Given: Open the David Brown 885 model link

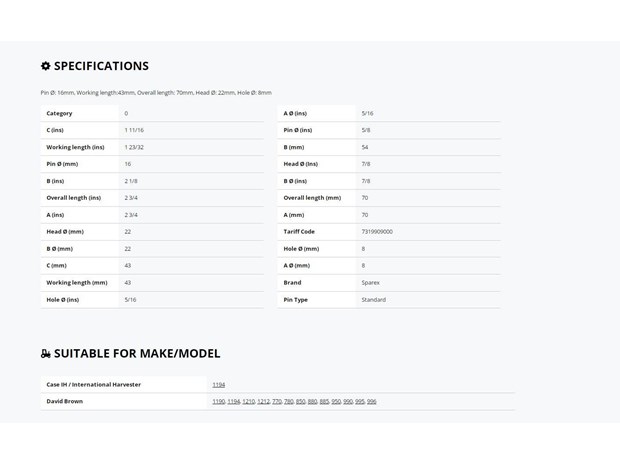Looking at the screenshot, I should (324, 402).
